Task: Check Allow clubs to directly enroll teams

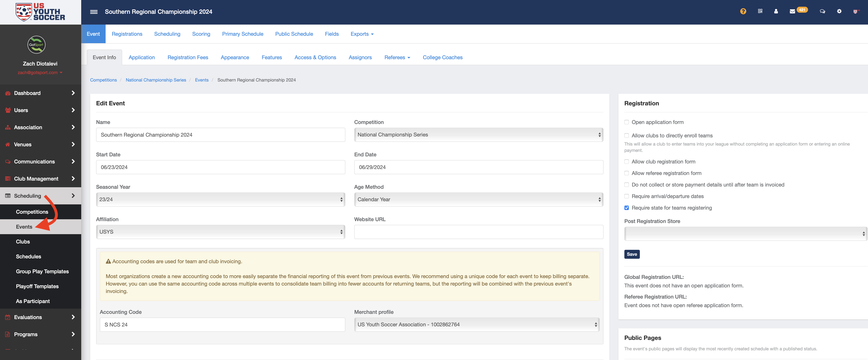Action: pos(626,136)
